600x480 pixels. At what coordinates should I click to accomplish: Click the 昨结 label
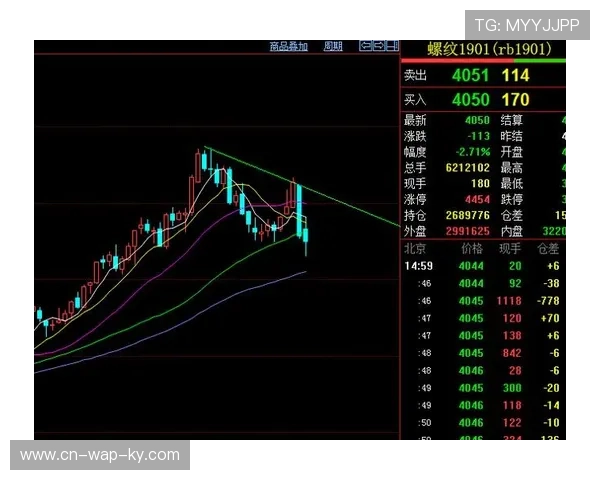pos(512,136)
